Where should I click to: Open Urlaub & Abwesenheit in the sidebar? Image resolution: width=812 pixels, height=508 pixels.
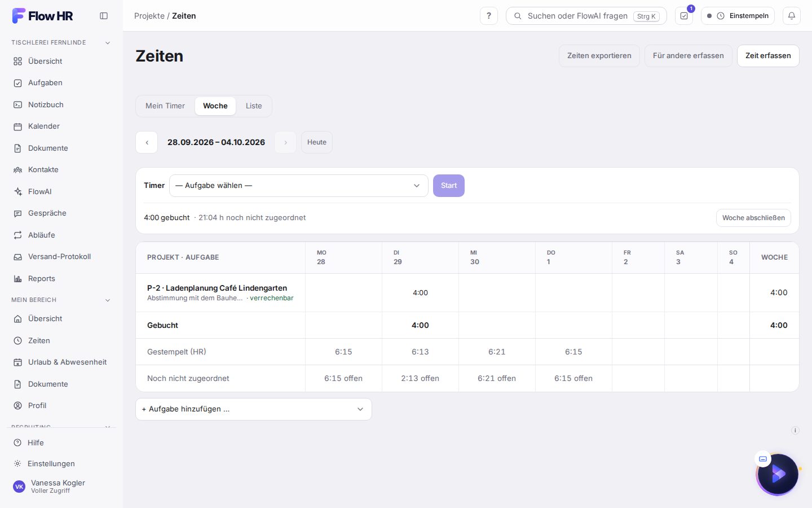click(x=61, y=362)
